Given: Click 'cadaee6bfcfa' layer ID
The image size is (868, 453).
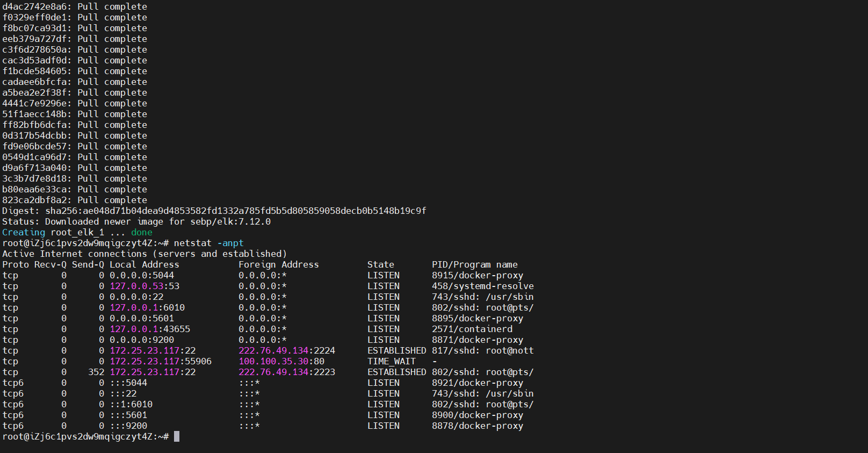Looking at the screenshot, I should click(x=34, y=82).
